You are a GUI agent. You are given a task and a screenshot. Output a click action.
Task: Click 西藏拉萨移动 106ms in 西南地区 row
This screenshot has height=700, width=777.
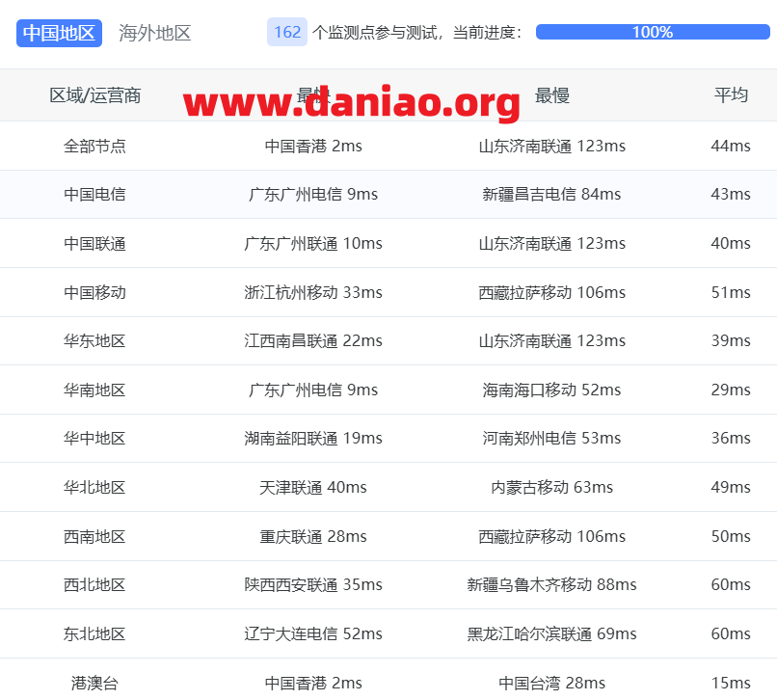[x=552, y=536]
